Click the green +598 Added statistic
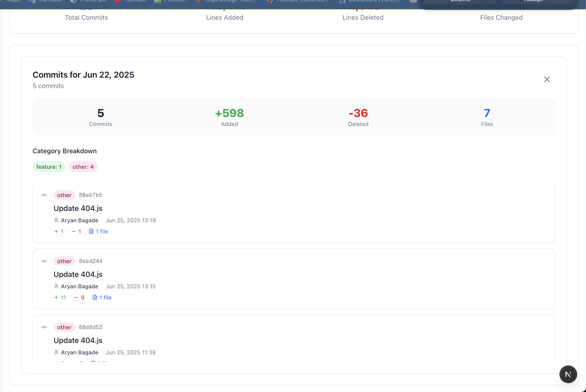 [x=229, y=113]
